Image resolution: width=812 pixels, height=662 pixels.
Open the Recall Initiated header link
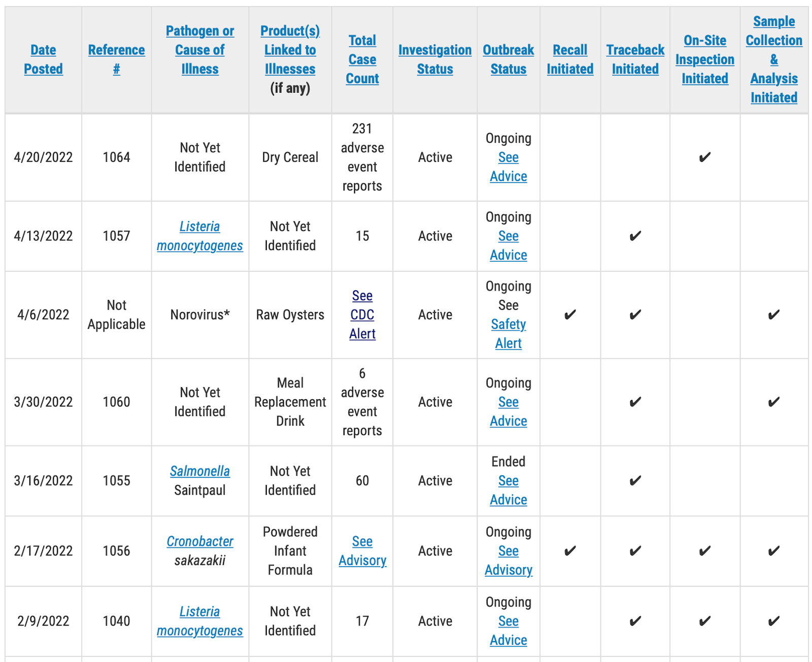570,59
